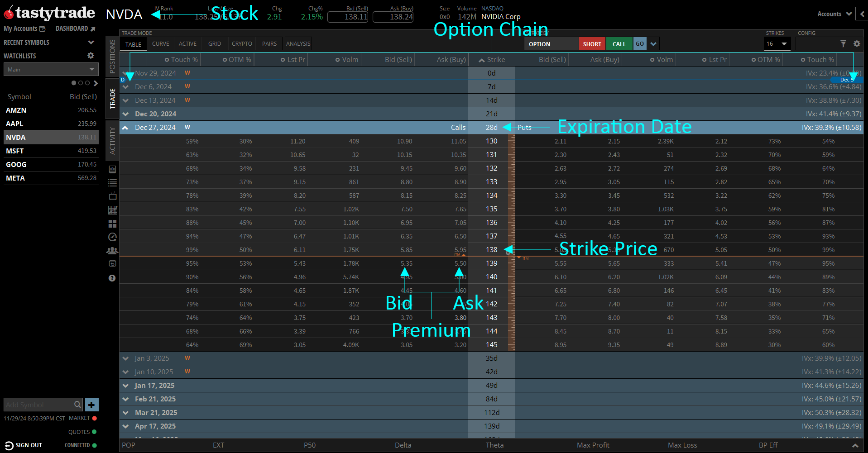Switch to the GRID trade mode tab
Screen dimensions: 868x453
[215, 44]
